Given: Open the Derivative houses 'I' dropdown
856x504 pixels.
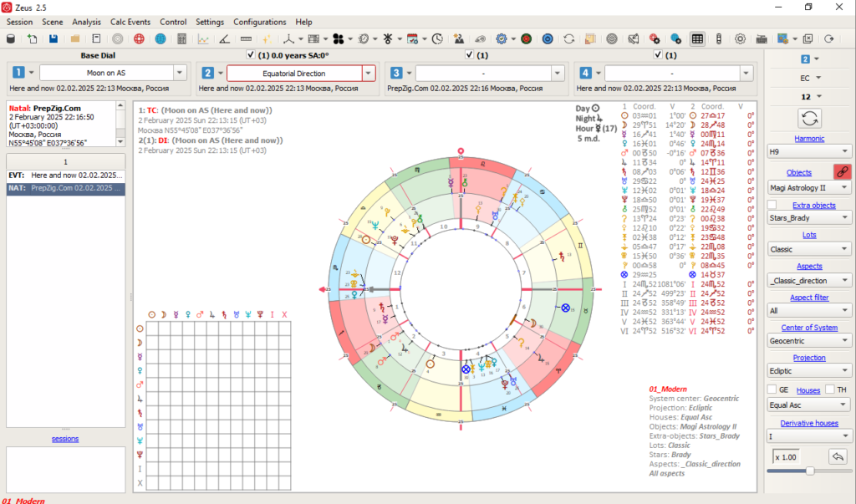Looking at the screenshot, I should pos(809,436).
